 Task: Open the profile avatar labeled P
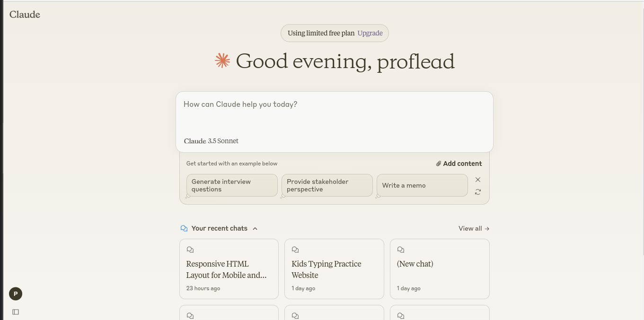tap(16, 294)
